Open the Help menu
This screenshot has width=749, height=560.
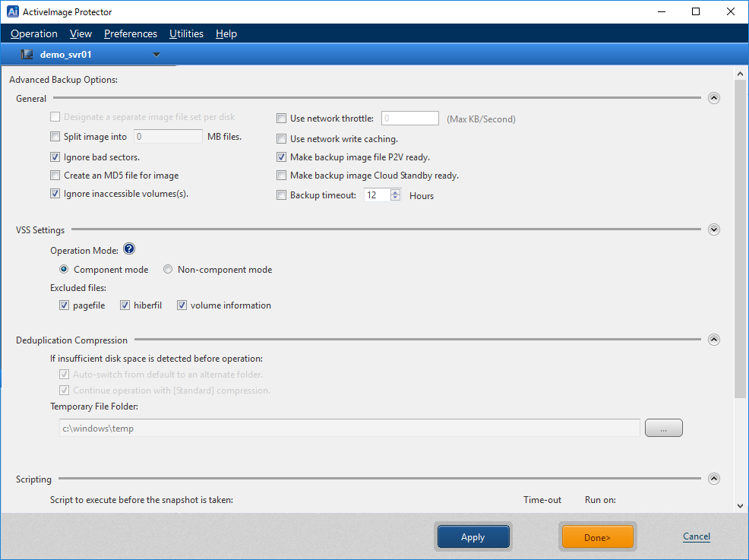pos(226,34)
